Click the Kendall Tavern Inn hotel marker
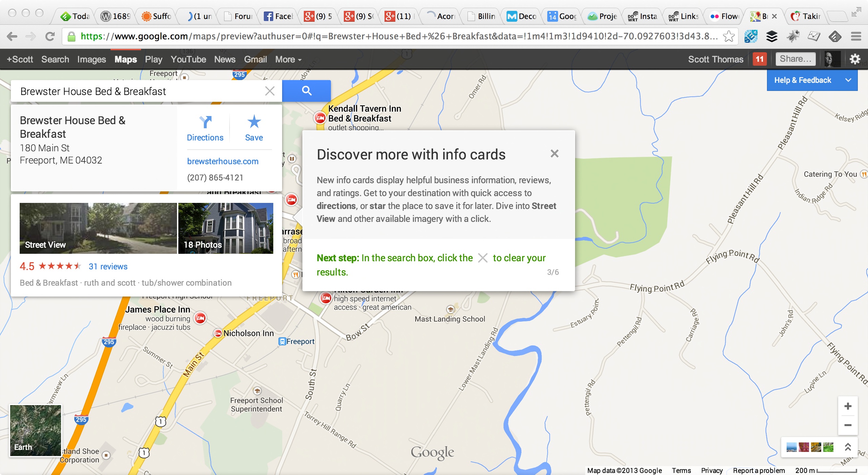This screenshot has width=868, height=475. pyautogui.click(x=320, y=118)
